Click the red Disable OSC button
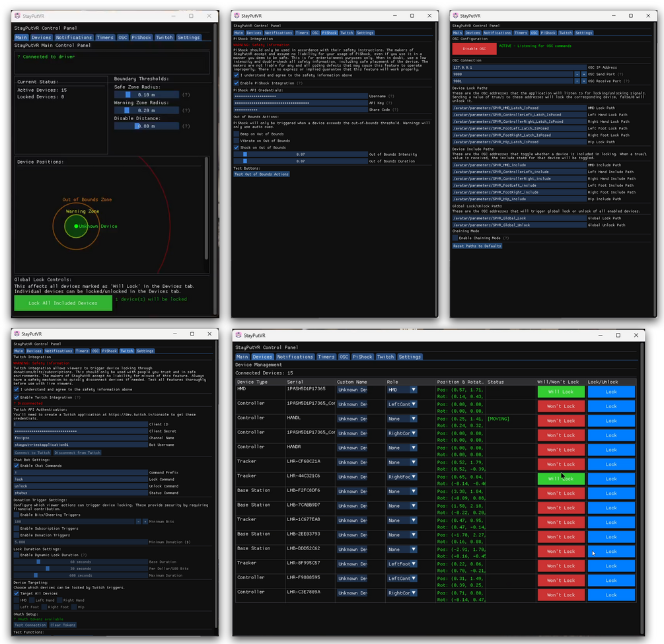Image resolution: width=664 pixels, height=644 pixels. tap(474, 49)
